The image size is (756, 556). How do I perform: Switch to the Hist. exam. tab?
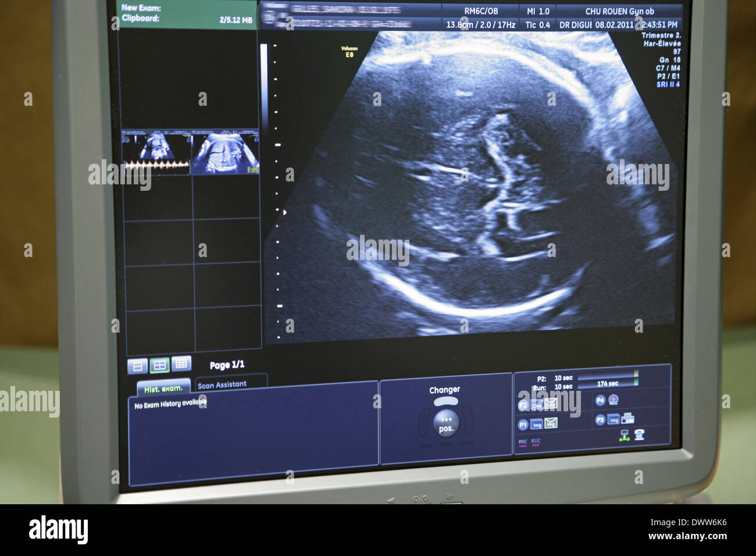point(163,389)
